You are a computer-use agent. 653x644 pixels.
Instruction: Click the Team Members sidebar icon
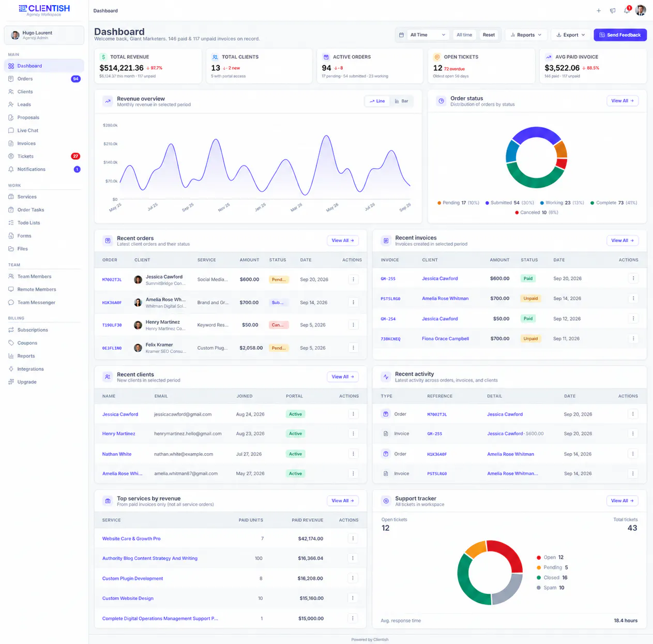click(x=11, y=276)
